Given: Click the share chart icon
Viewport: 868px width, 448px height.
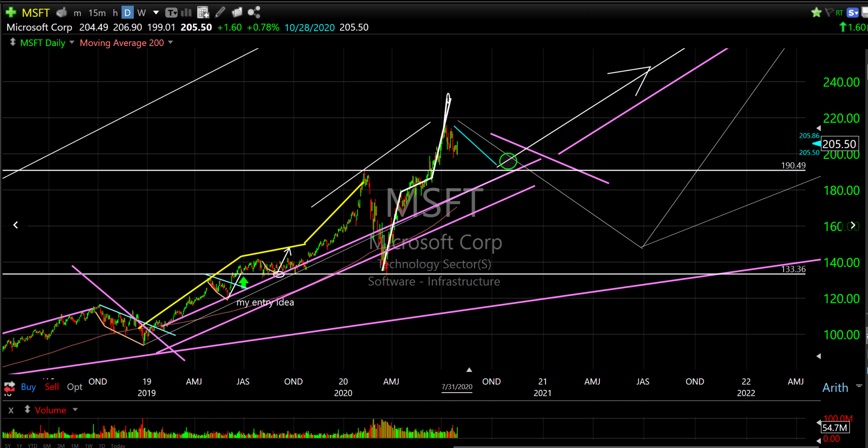Looking at the screenshot, I should click(254, 12).
